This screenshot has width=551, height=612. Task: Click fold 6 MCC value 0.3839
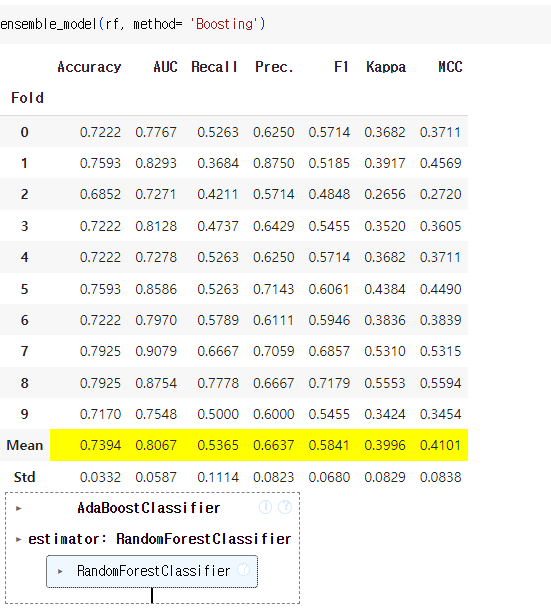[441, 320]
